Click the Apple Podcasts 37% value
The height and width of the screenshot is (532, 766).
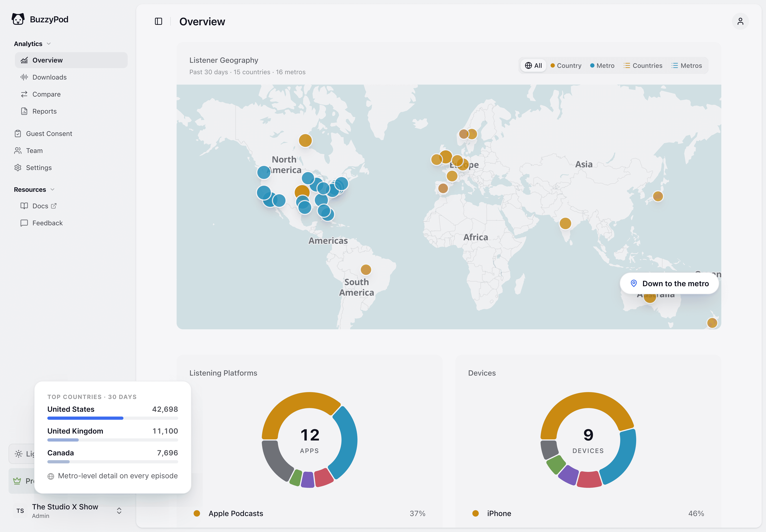(x=417, y=514)
